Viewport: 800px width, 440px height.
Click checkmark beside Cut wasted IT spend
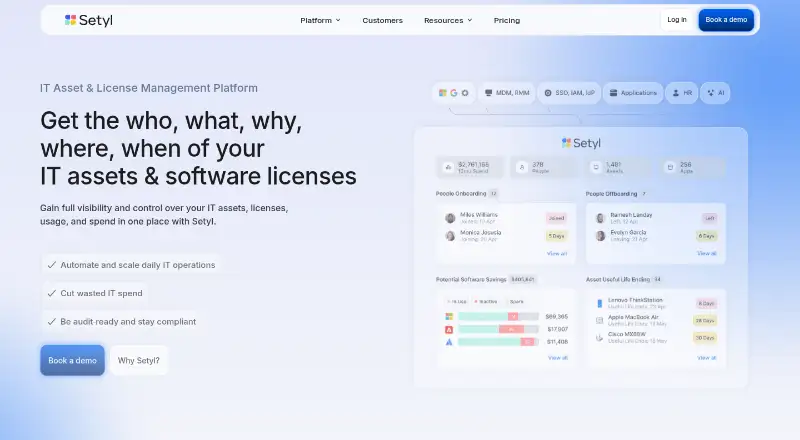[x=52, y=293]
